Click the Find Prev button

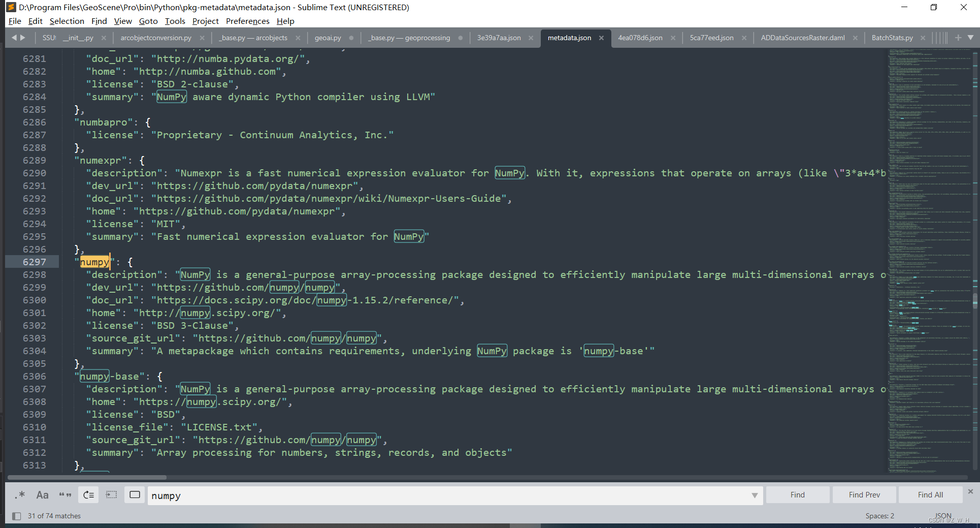tap(863, 494)
